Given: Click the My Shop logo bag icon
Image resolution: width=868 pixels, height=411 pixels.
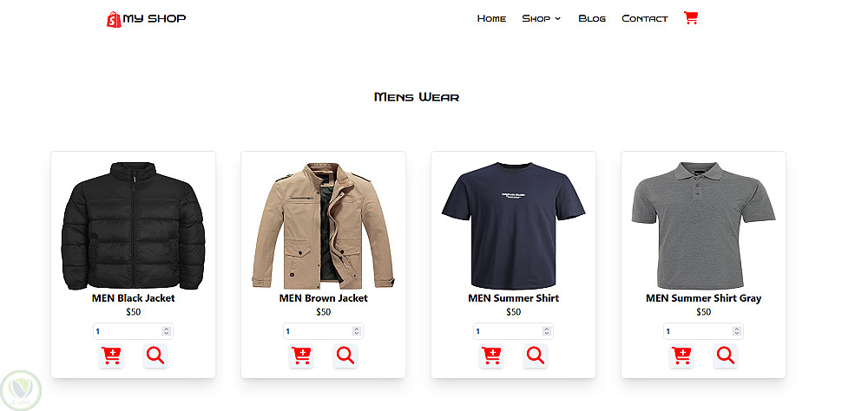Looking at the screenshot, I should pyautogui.click(x=114, y=19).
